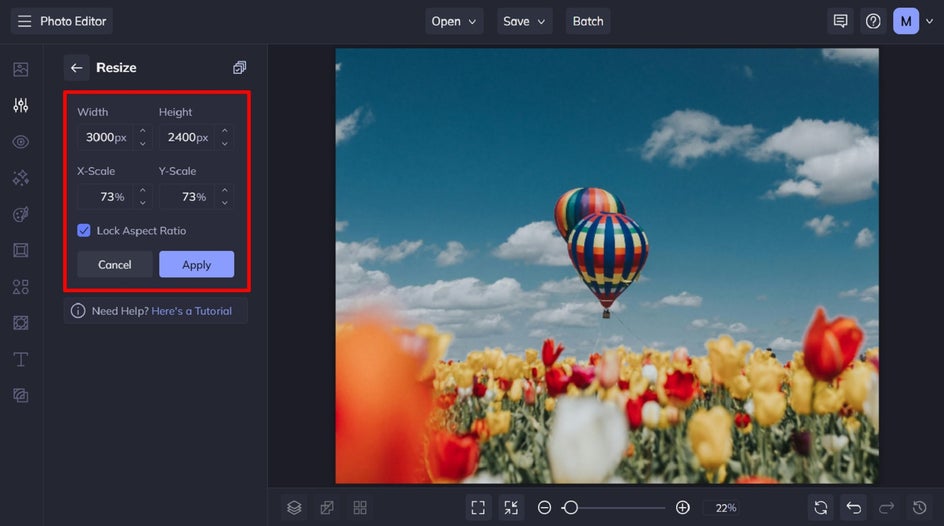Increase X-Scale with the up stepper

143,190
